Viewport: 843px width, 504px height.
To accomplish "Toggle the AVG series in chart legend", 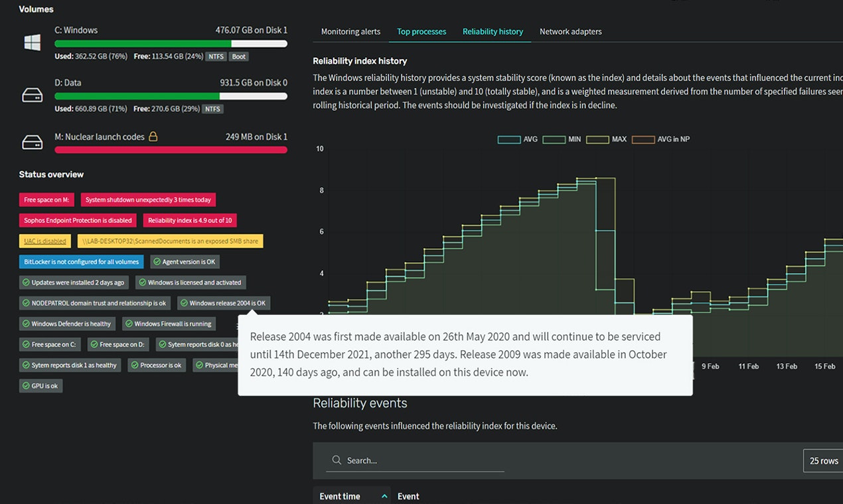I will pos(518,139).
